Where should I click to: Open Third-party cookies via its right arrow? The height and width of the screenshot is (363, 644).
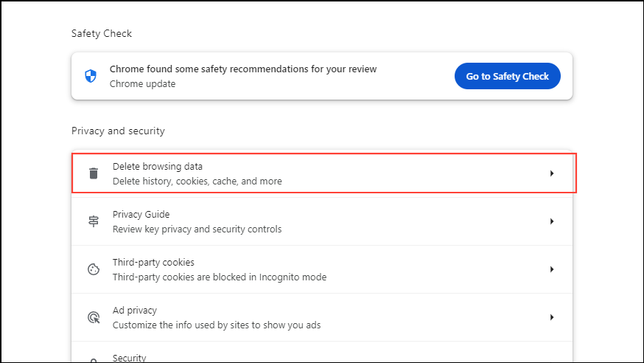(x=551, y=269)
